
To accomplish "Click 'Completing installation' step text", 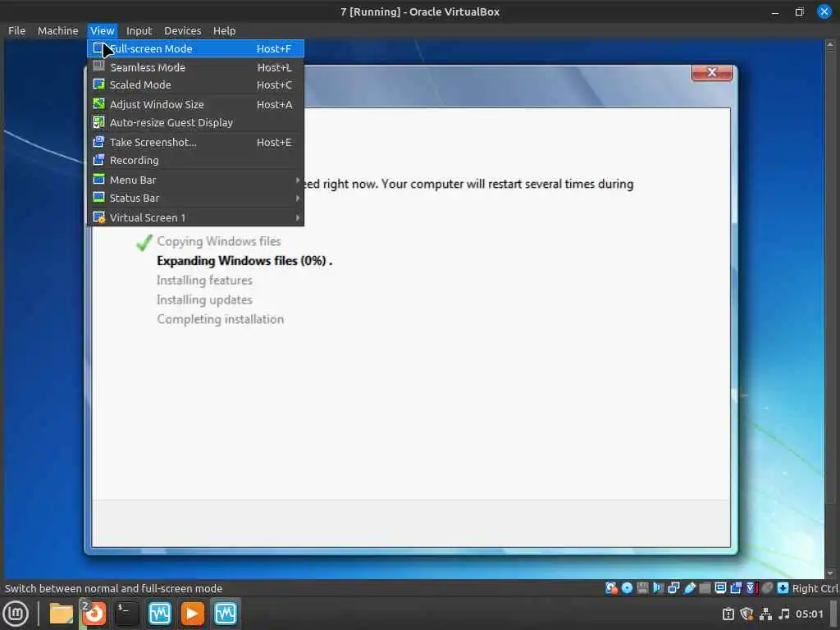I will point(220,319).
